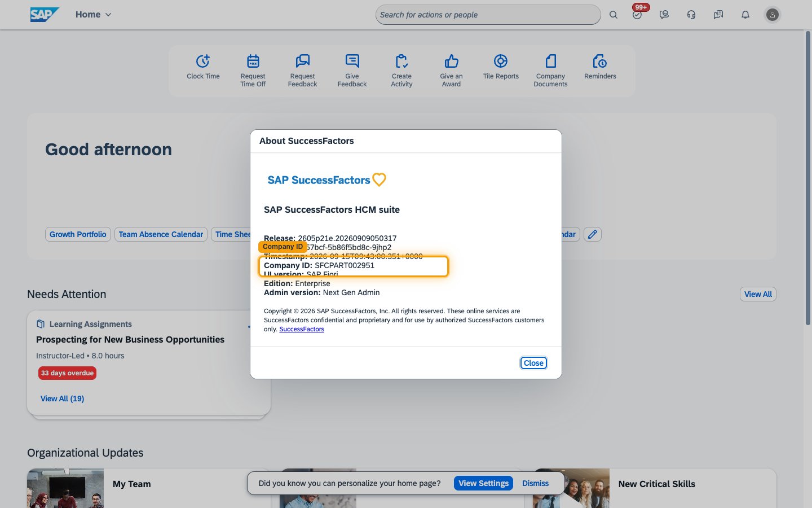
Task: Launch the Clock Time quick action
Action: point(203,68)
